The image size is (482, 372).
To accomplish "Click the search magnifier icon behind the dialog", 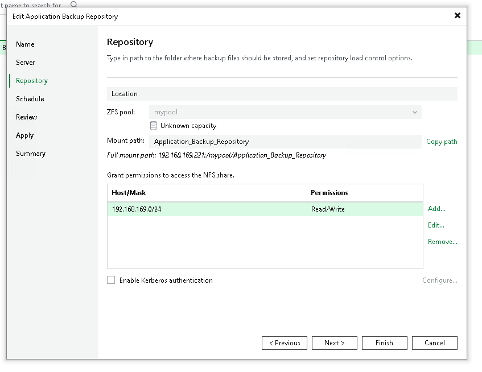I will 74,4.
